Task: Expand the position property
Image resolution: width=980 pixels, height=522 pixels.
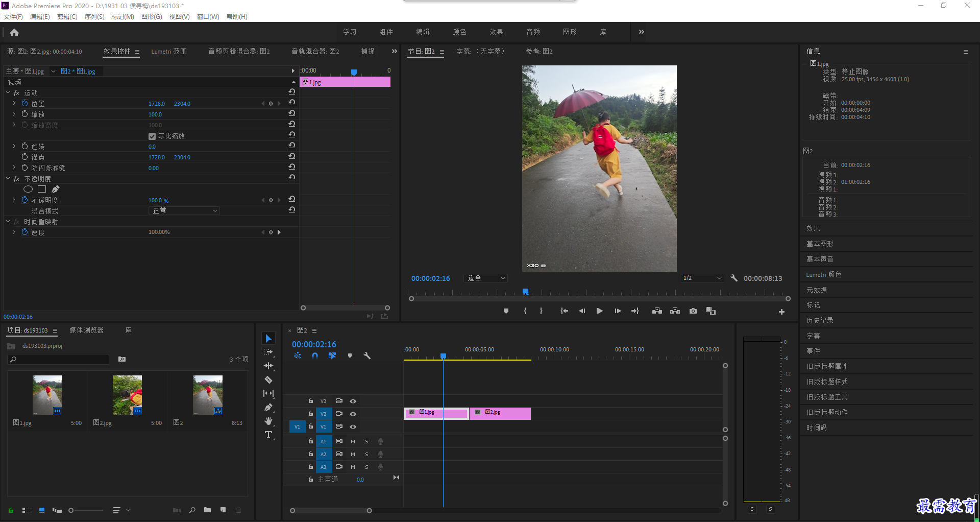Action: (14, 103)
